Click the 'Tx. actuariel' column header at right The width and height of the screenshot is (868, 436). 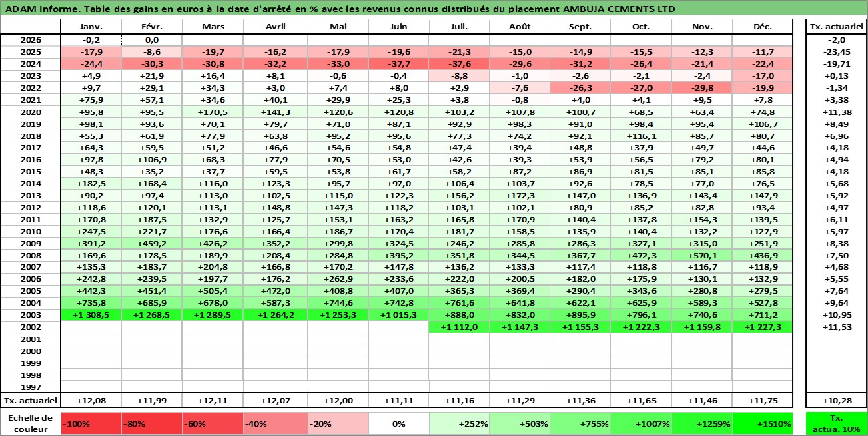(x=837, y=27)
